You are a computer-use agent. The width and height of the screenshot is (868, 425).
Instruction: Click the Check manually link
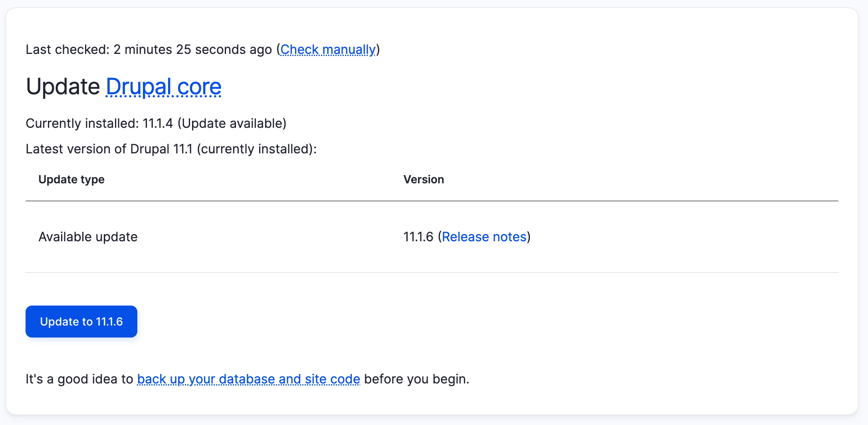click(x=328, y=49)
